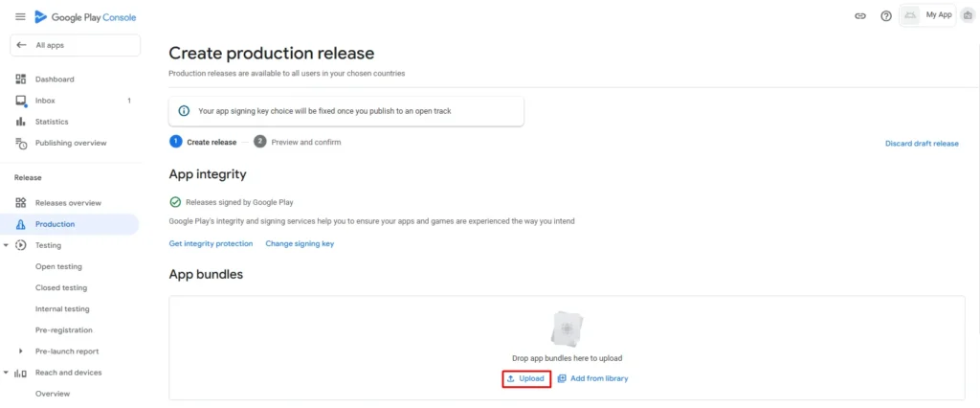Click the Publishing overview icon
The image size is (980, 408).
[21, 144]
